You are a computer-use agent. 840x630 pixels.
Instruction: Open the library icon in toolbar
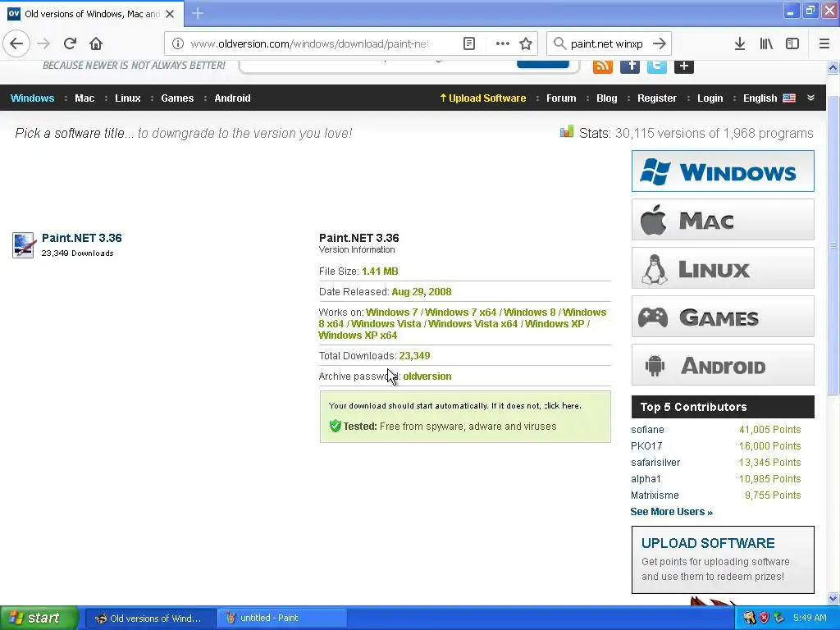(x=766, y=43)
